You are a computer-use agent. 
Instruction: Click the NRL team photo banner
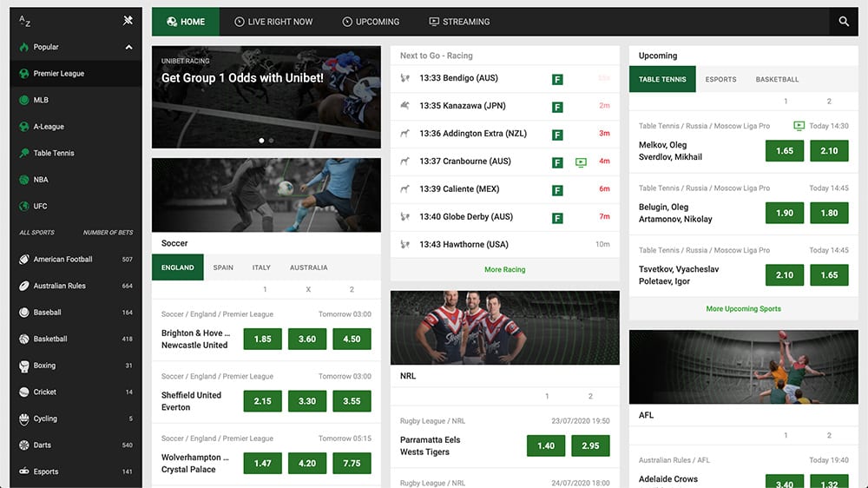tap(505, 328)
